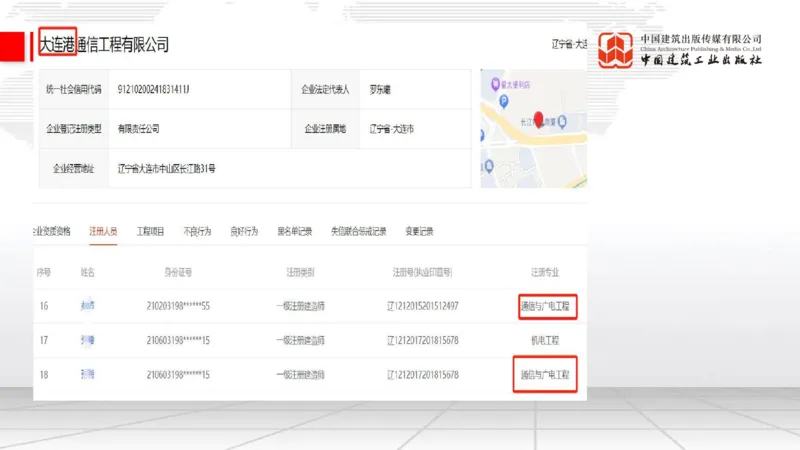
Task: Open the 注册人员 tab
Action: [103, 232]
